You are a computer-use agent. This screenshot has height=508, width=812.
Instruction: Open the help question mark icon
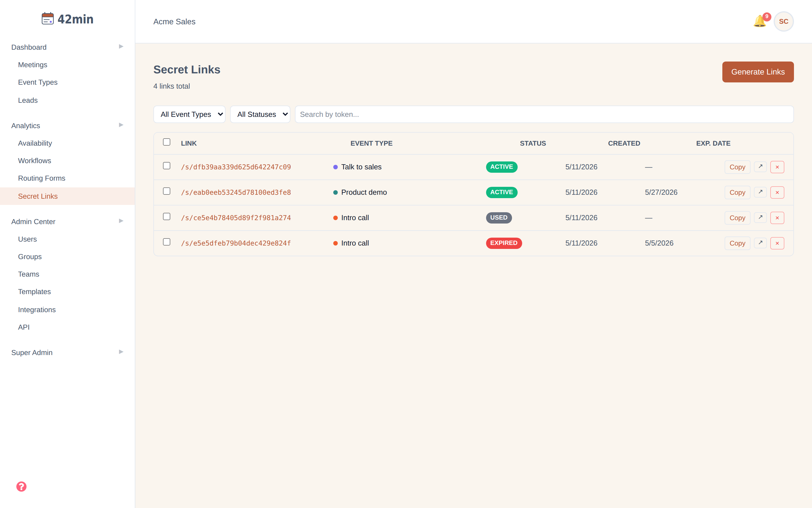click(21, 487)
